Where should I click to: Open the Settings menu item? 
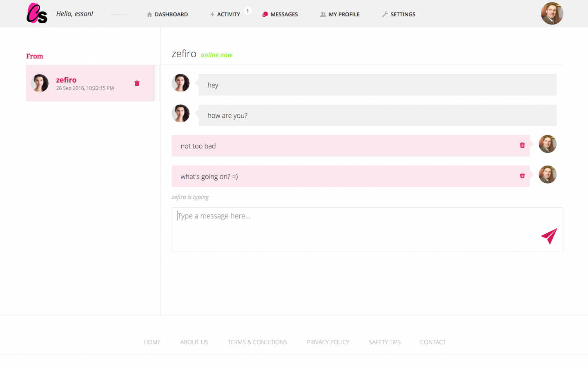click(x=399, y=14)
